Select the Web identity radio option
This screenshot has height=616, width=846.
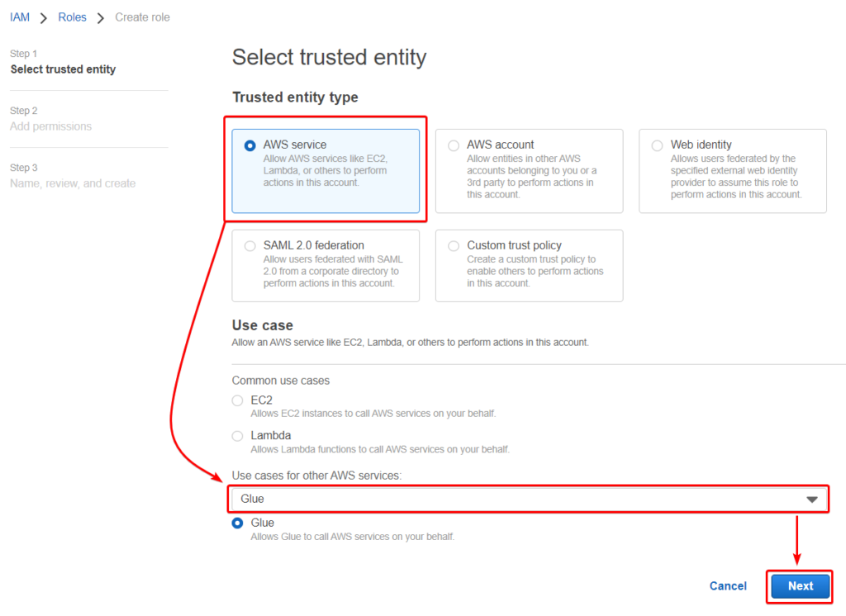[x=658, y=145]
